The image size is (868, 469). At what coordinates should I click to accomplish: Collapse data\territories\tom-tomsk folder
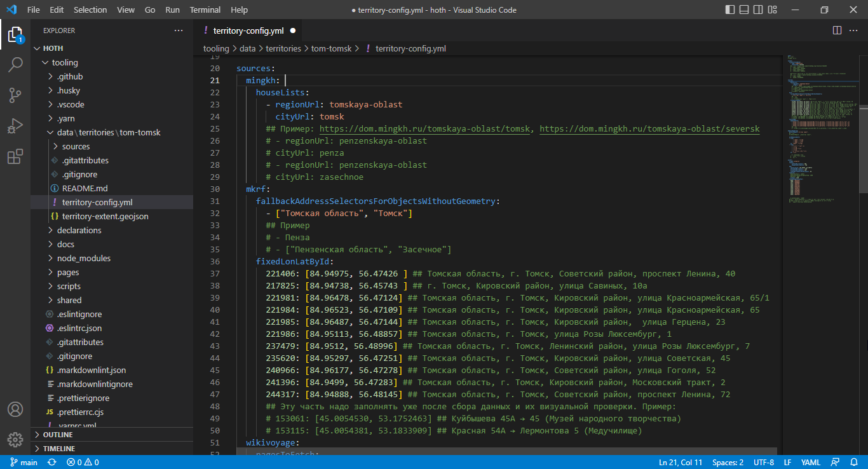pyautogui.click(x=112, y=132)
